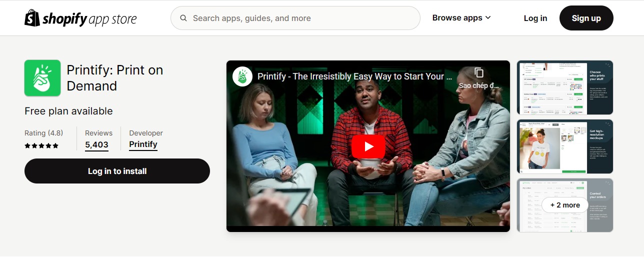644x267 pixels.
Task: Select the Rating (4.8) label
Action: click(43, 133)
